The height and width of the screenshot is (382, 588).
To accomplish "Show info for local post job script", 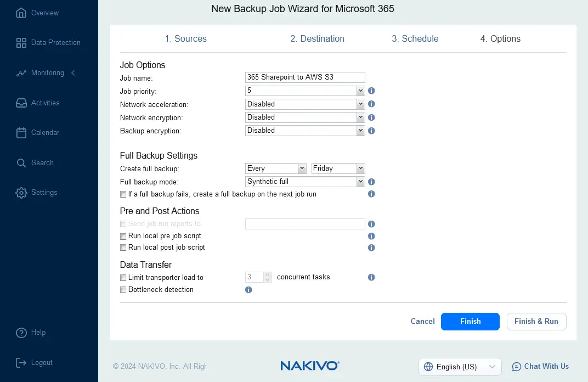I will pos(371,248).
